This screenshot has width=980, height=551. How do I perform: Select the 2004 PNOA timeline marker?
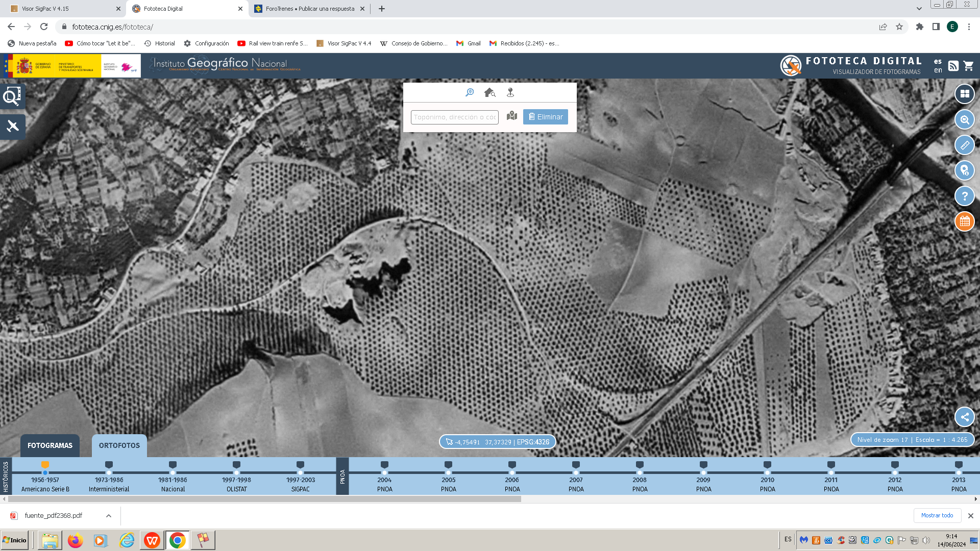(x=384, y=465)
